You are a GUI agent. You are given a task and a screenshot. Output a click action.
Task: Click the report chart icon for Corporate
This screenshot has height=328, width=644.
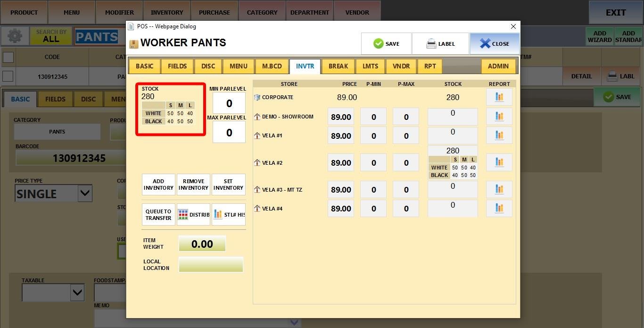tap(499, 97)
